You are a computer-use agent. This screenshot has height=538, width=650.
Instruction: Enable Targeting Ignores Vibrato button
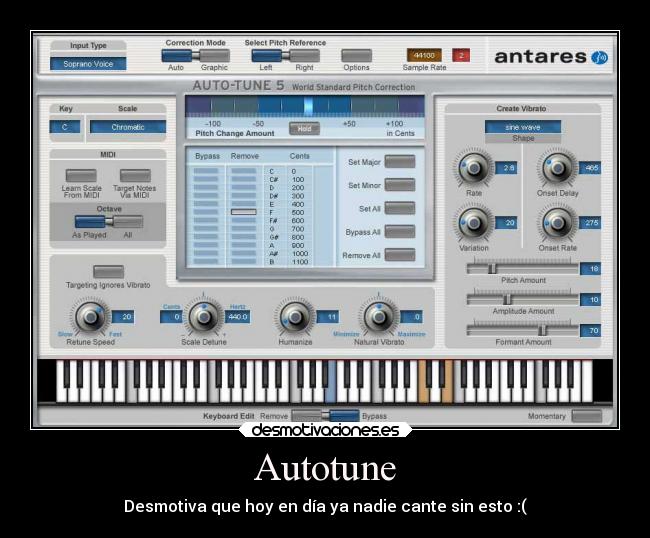coord(108,272)
